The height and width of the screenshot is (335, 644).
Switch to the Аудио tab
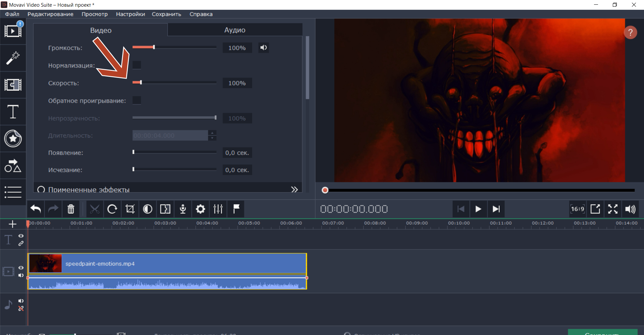pyautogui.click(x=235, y=30)
